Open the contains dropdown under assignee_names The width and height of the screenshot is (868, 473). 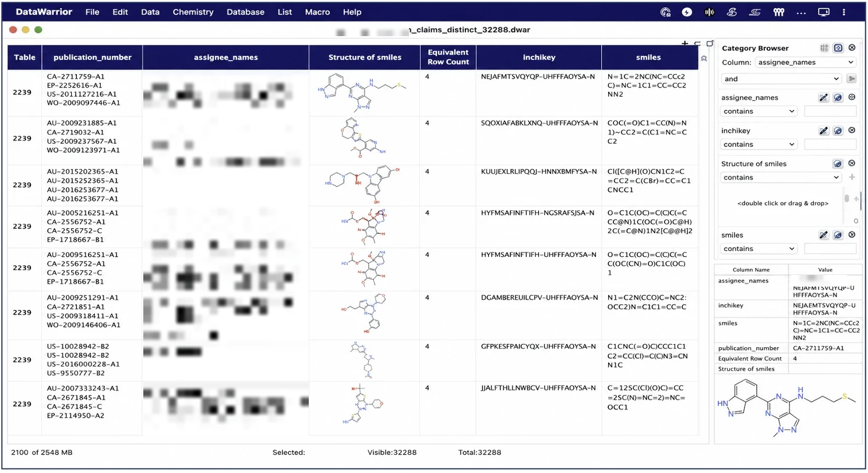pos(759,111)
